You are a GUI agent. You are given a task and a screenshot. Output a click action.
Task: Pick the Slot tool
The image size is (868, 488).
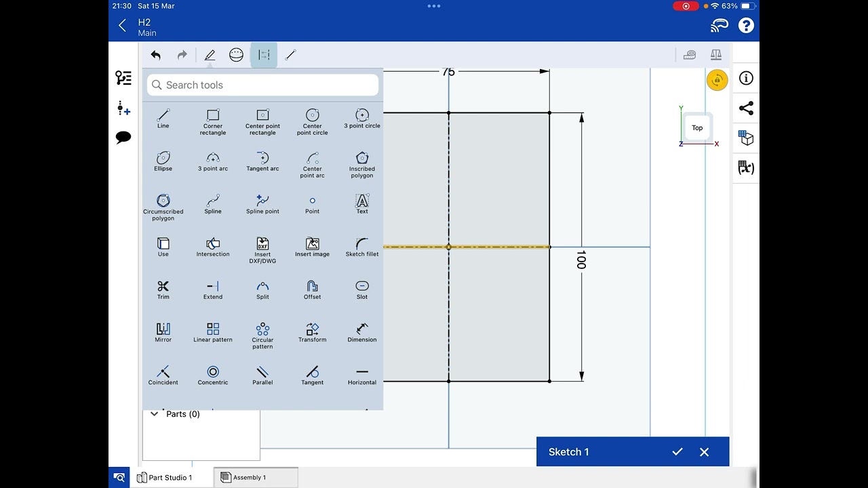tap(362, 289)
